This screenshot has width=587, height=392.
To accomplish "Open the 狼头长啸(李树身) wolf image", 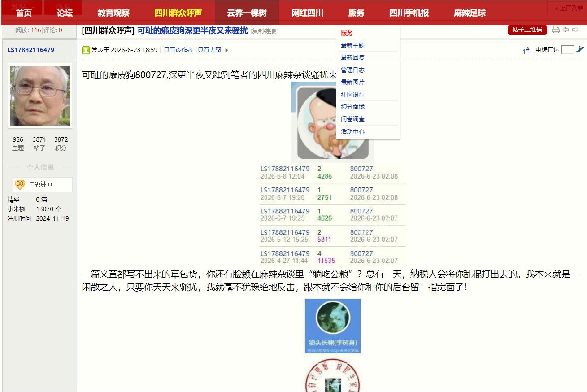I will point(333,327).
